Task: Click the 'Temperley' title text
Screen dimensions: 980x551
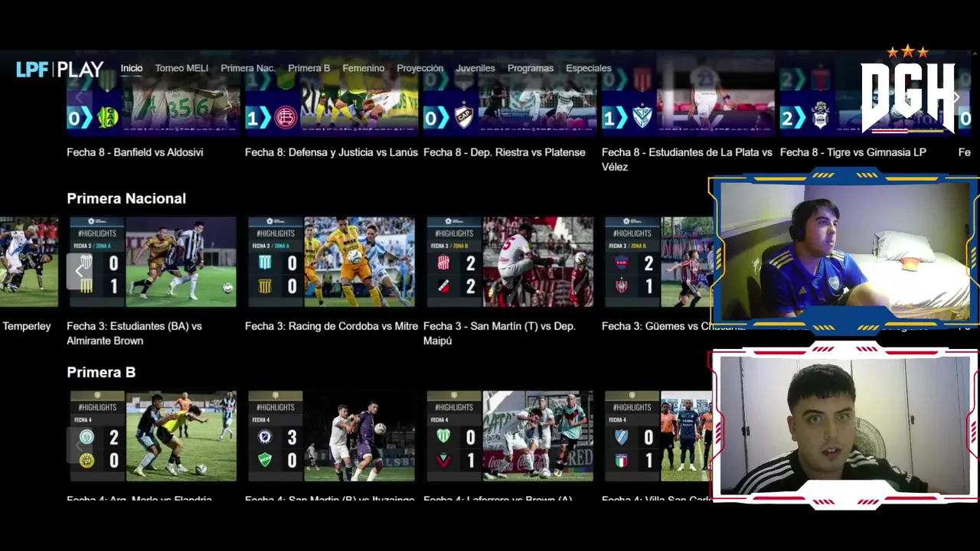Action: click(x=27, y=326)
